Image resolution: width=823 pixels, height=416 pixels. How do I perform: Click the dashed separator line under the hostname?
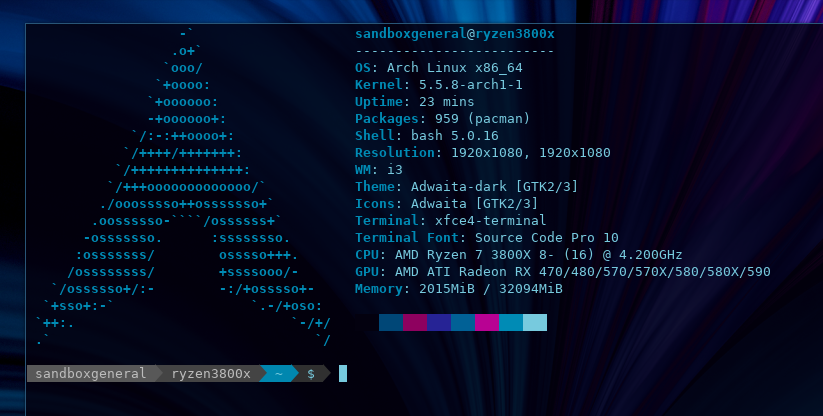click(x=455, y=51)
